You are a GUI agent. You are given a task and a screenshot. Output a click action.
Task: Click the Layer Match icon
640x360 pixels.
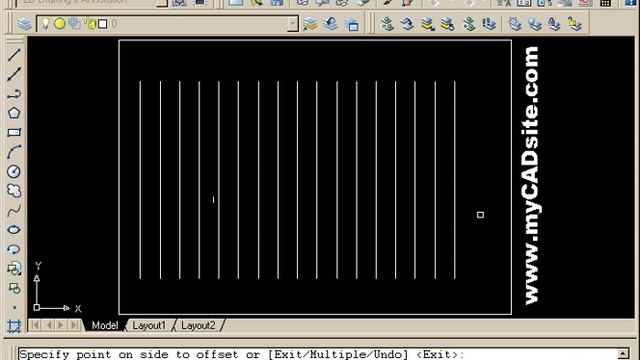click(x=387, y=24)
